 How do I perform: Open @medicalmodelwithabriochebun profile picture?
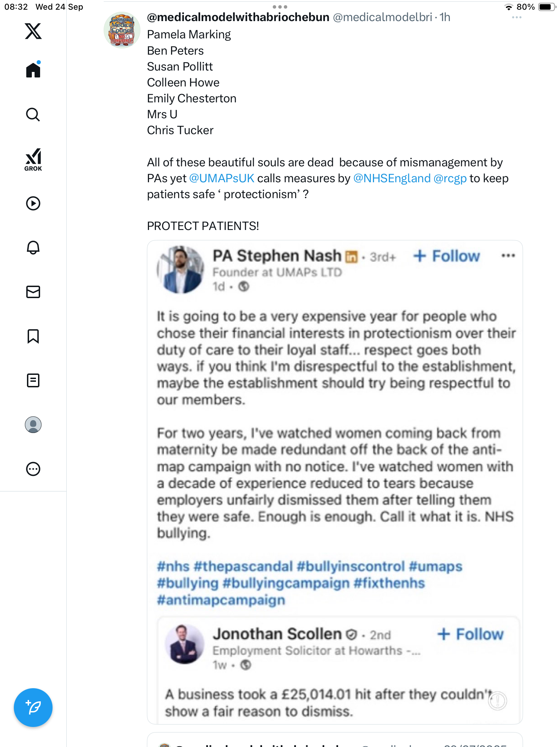point(122,30)
